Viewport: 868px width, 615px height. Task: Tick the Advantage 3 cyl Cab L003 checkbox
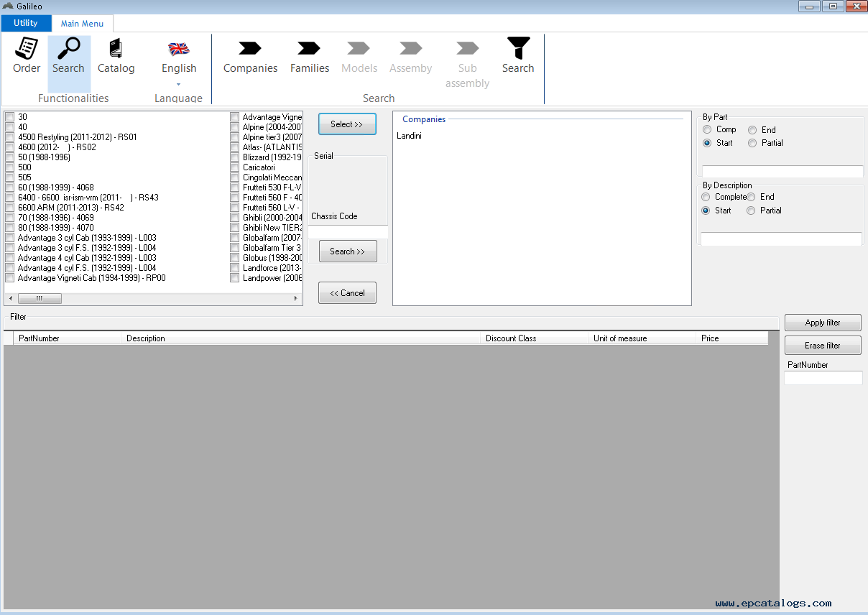tap(10, 238)
